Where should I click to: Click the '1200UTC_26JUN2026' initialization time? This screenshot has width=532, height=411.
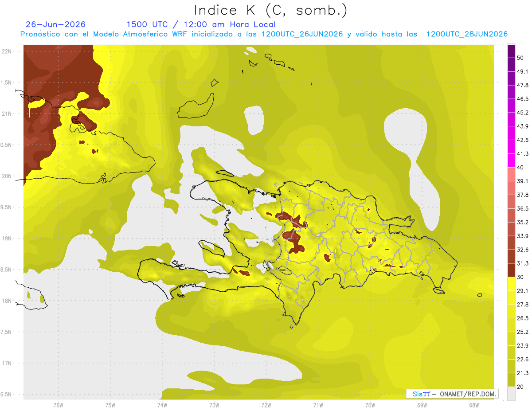click(x=302, y=34)
